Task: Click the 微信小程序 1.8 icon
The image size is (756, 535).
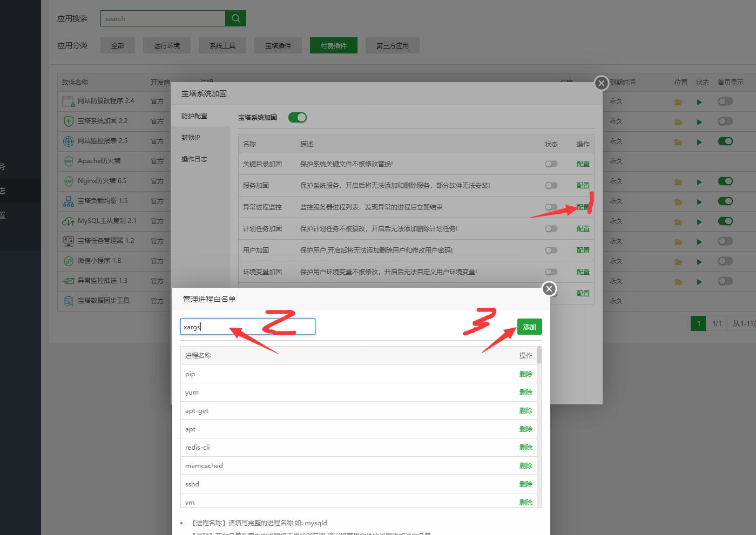Action: click(x=69, y=261)
